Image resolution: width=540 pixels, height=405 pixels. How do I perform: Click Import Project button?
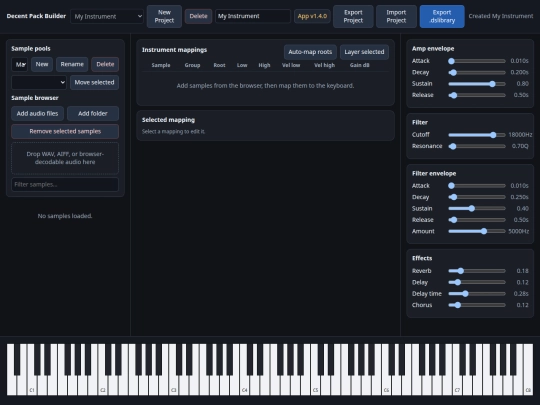(x=396, y=16)
